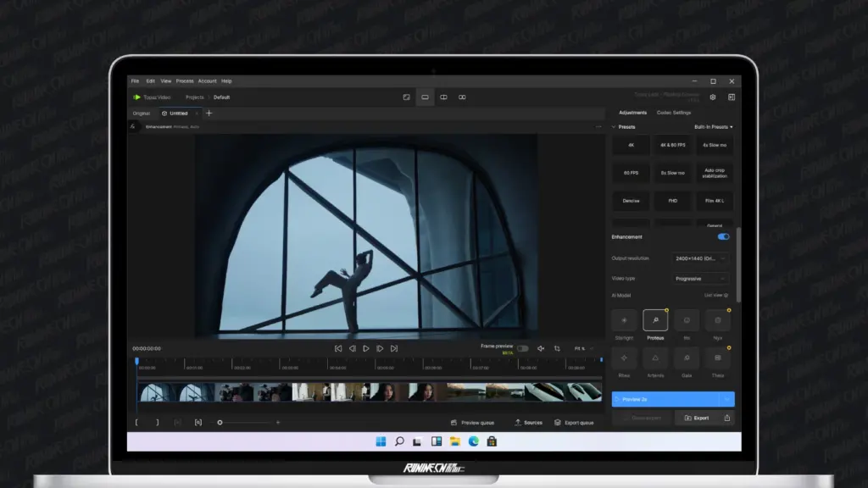Select the Starlight AI model icon
Image resolution: width=868 pixels, height=488 pixels.
pyautogui.click(x=625, y=320)
